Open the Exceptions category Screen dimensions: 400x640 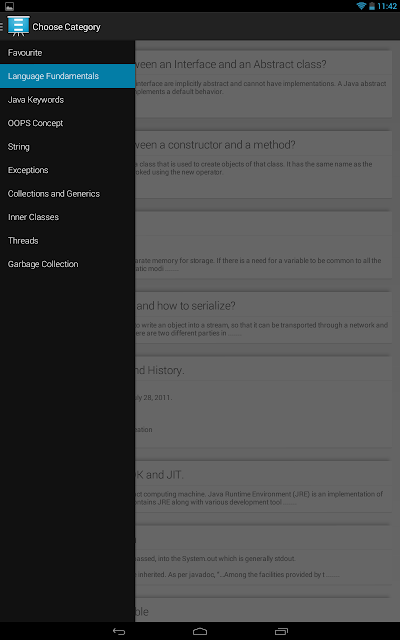click(67, 170)
